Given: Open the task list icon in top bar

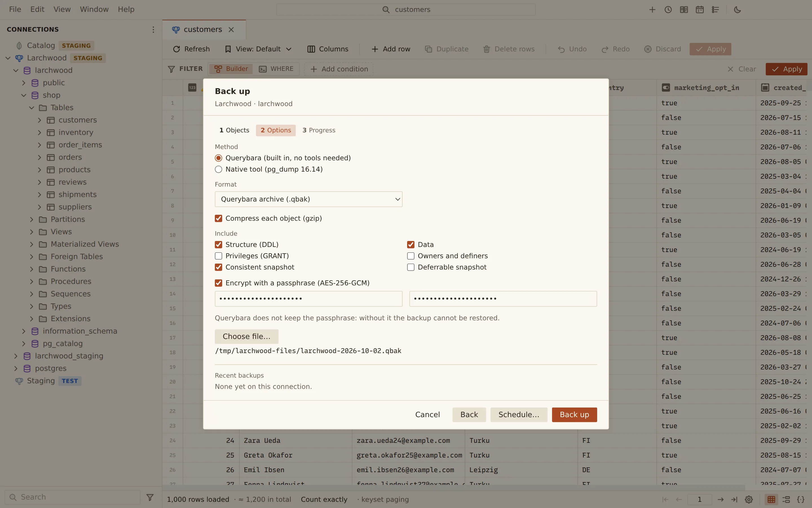Looking at the screenshot, I should 715,10.
